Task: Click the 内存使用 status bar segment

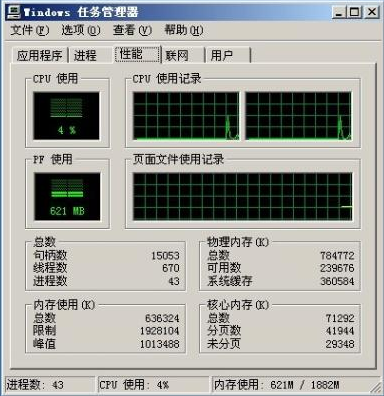Action: click(295, 385)
